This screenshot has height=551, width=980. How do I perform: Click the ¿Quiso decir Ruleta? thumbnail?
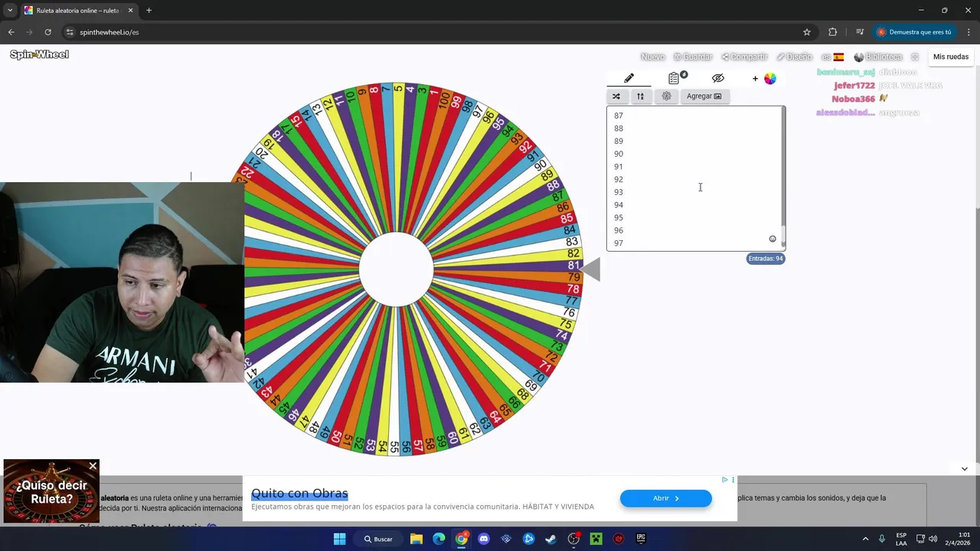tap(51, 491)
